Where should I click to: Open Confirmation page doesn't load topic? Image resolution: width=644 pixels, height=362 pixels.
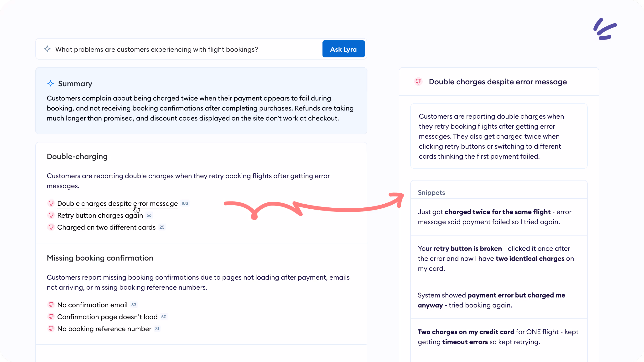107,317
